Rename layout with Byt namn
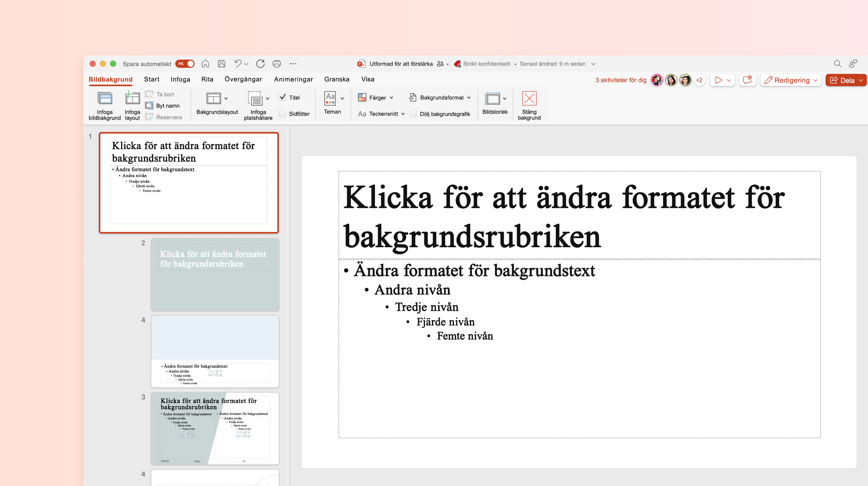 pyautogui.click(x=162, y=106)
